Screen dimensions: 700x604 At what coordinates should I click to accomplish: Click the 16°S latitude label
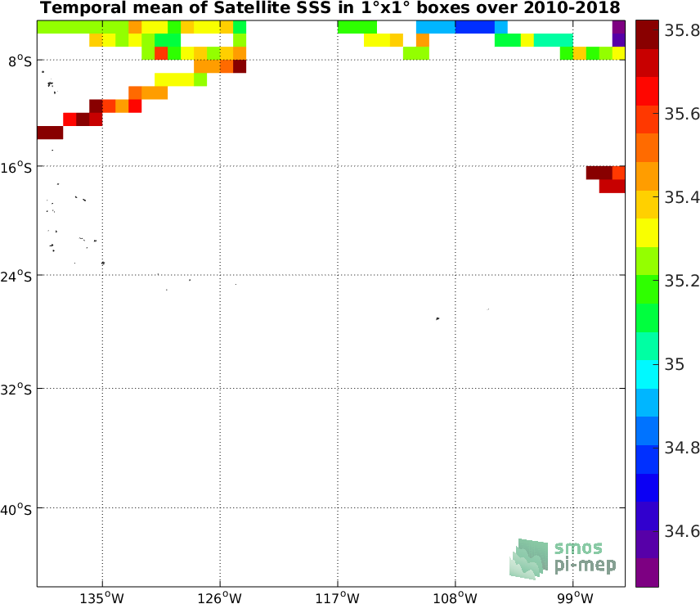16,168
